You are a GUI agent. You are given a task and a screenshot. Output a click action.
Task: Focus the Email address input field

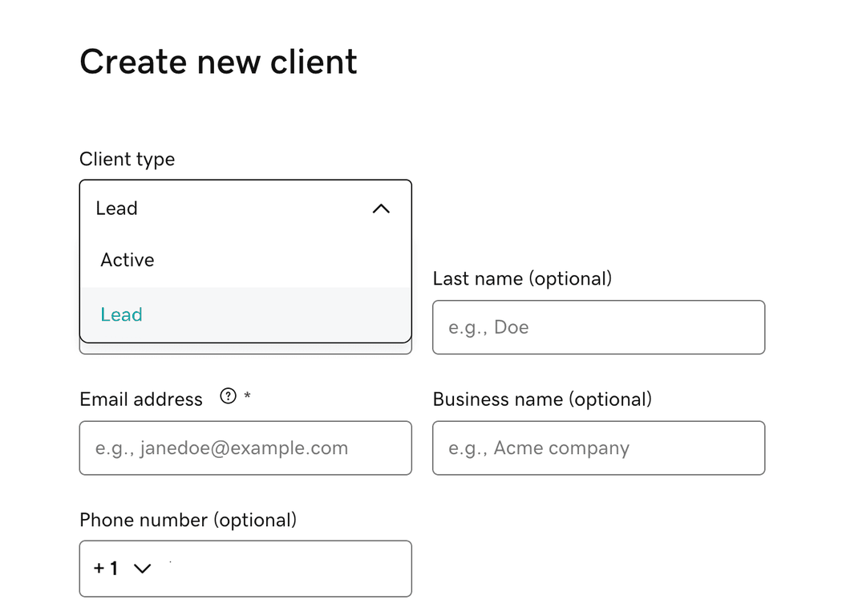(245, 448)
